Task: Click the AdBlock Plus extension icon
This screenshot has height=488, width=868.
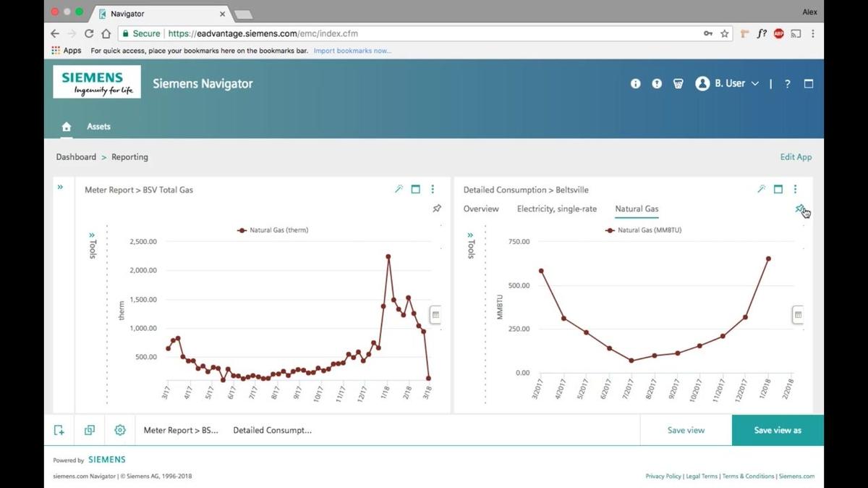Action: pos(779,33)
